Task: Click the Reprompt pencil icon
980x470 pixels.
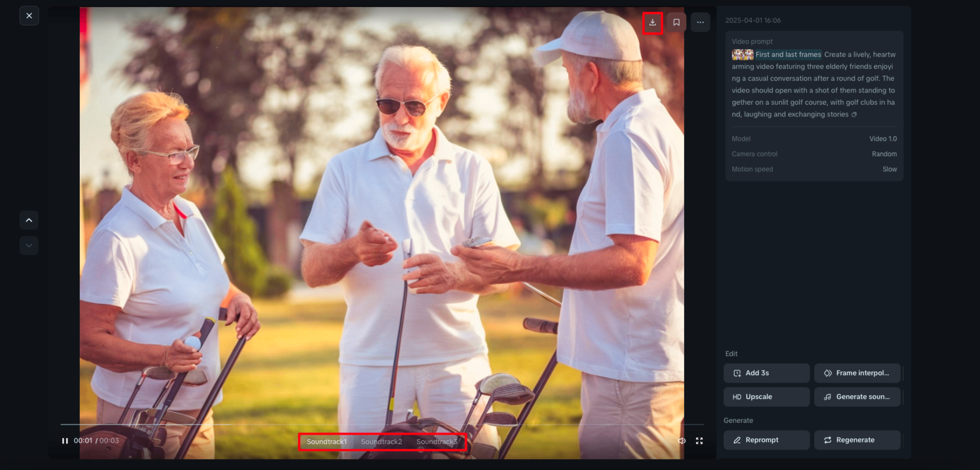Action: pos(738,440)
